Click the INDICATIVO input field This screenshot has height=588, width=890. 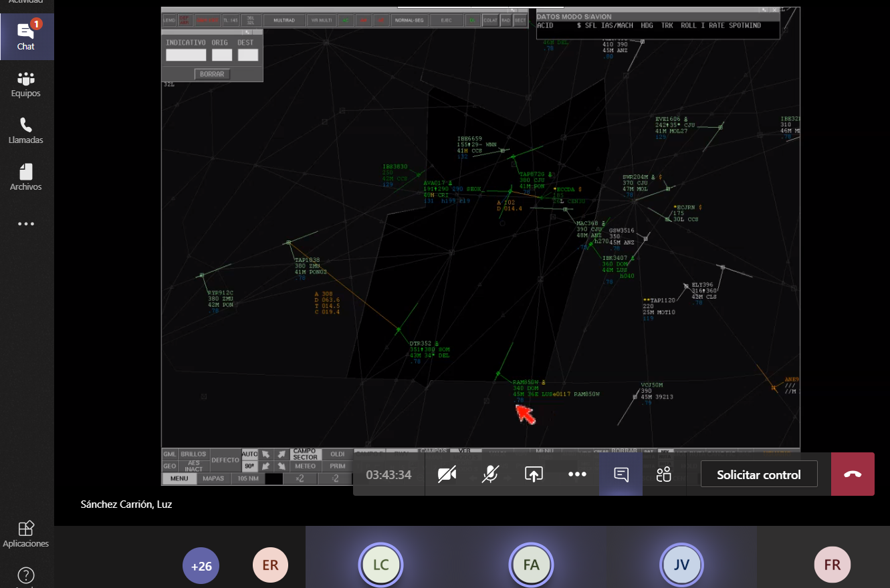tap(186, 55)
